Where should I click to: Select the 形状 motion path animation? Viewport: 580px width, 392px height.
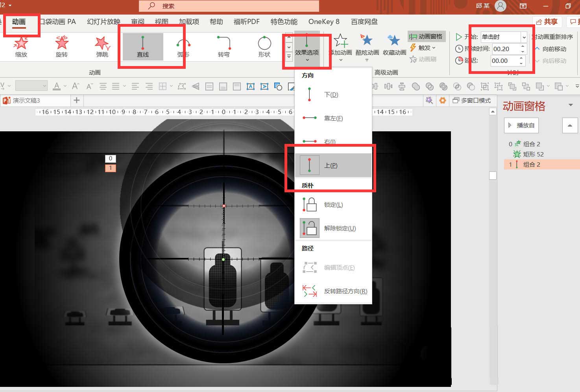264,47
